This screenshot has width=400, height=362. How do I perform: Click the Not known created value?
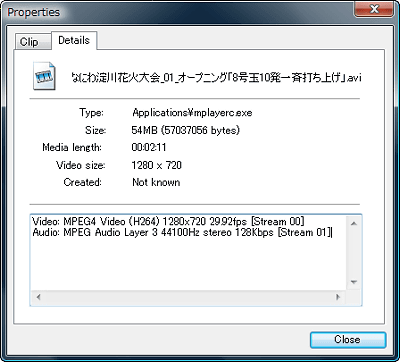point(156,182)
